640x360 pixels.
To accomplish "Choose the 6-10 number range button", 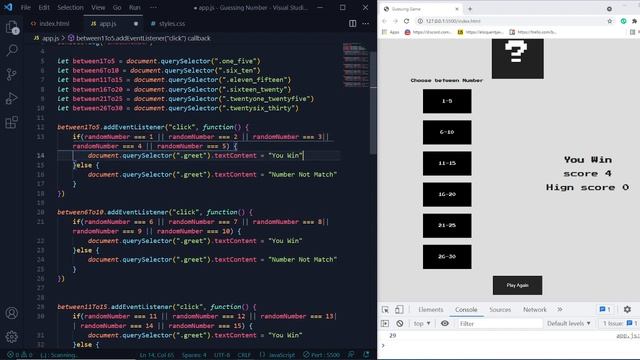I will coord(447,132).
